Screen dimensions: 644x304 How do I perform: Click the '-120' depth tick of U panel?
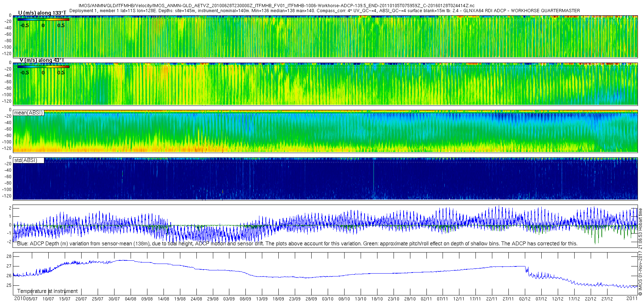pos(7,54)
